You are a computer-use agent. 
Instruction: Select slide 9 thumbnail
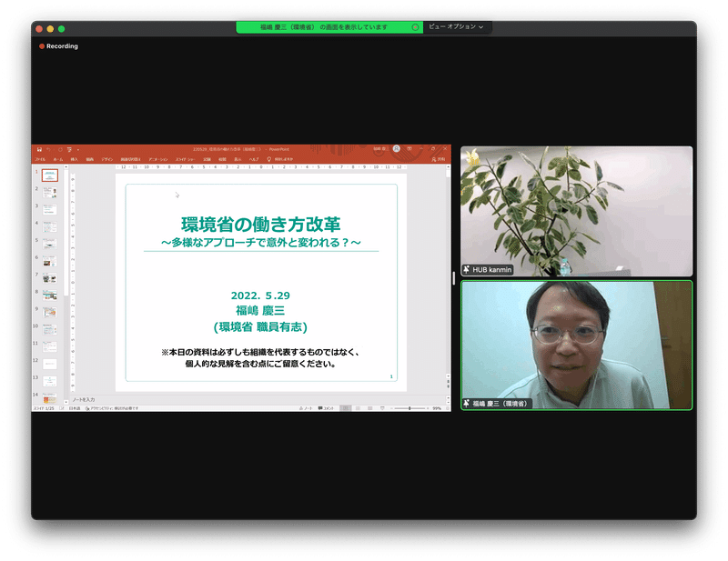(50, 312)
